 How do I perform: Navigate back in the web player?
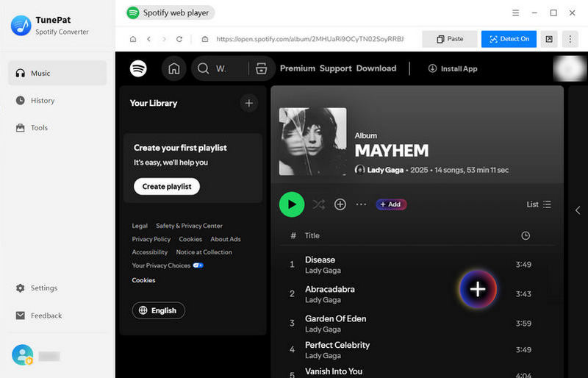coord(149,39)
